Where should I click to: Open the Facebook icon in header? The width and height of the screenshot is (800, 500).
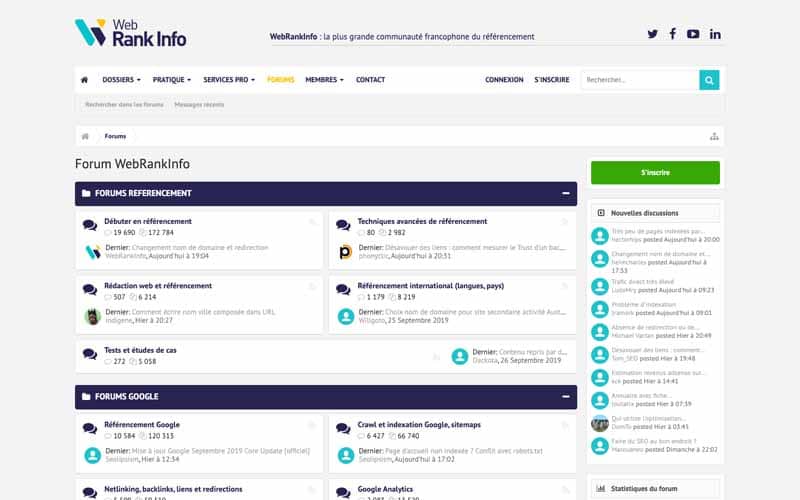[x=673, y=34]
